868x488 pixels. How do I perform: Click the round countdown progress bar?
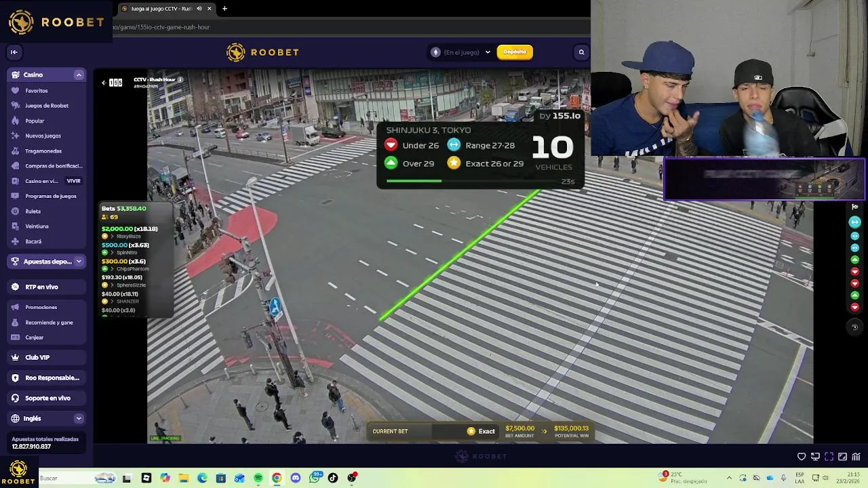(471, 181)
